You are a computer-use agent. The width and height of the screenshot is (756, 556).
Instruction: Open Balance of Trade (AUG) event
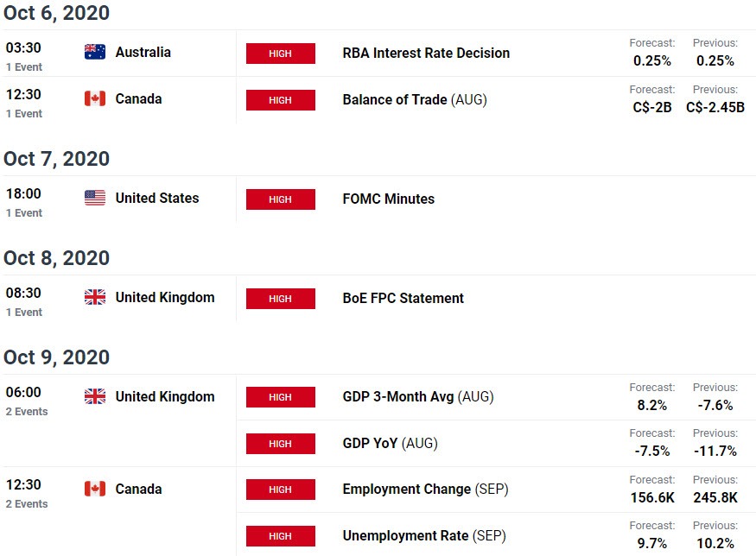tap(415, 100)
